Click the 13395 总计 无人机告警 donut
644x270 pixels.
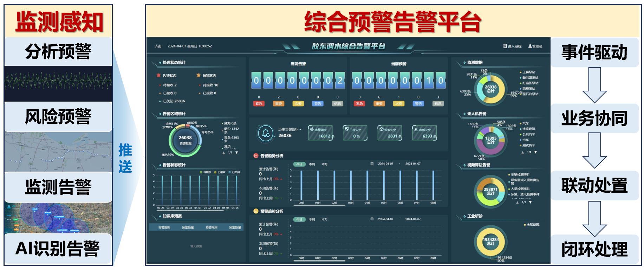pos(490,140)
